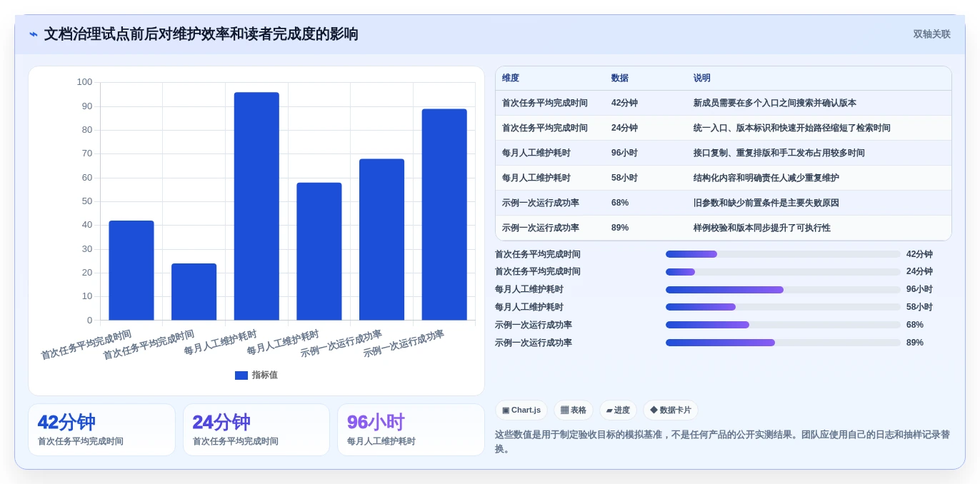Click the chart bar reaching value 58

tap(319, 251)
